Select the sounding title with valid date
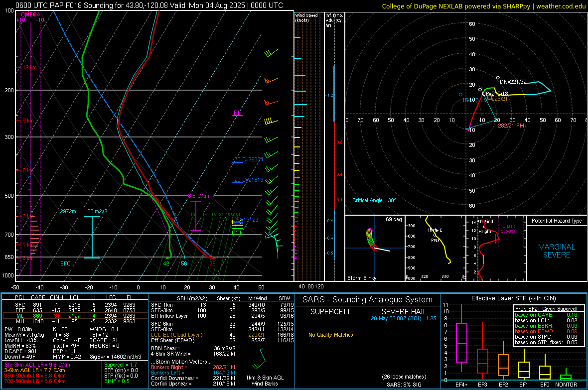Screen dimensions: 588x390 [x=149, y=5]
